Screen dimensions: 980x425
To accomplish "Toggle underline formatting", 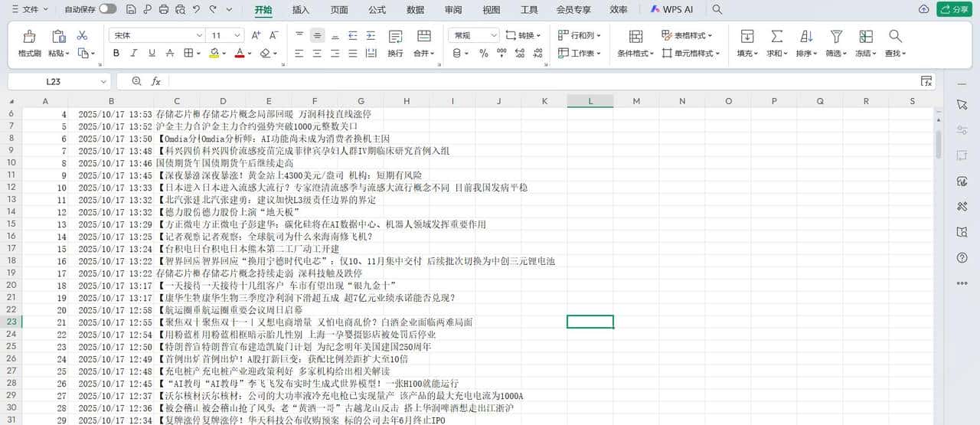I will (x=152, y=53).
